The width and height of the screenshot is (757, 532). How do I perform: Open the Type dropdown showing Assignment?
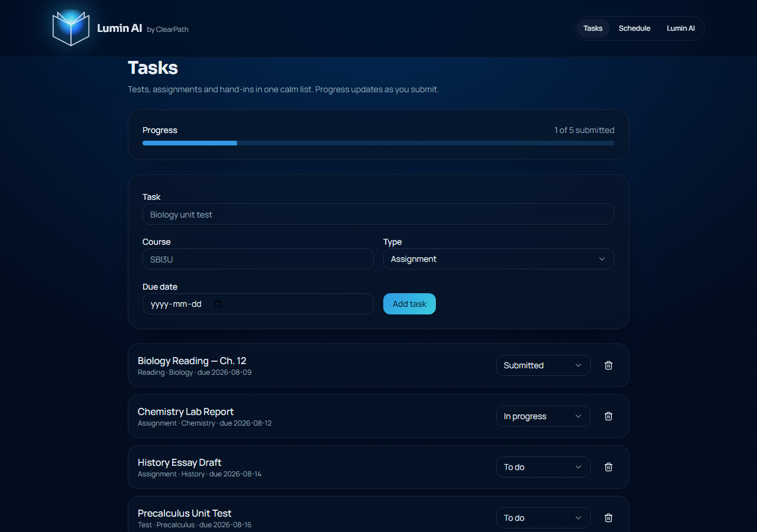499,259
